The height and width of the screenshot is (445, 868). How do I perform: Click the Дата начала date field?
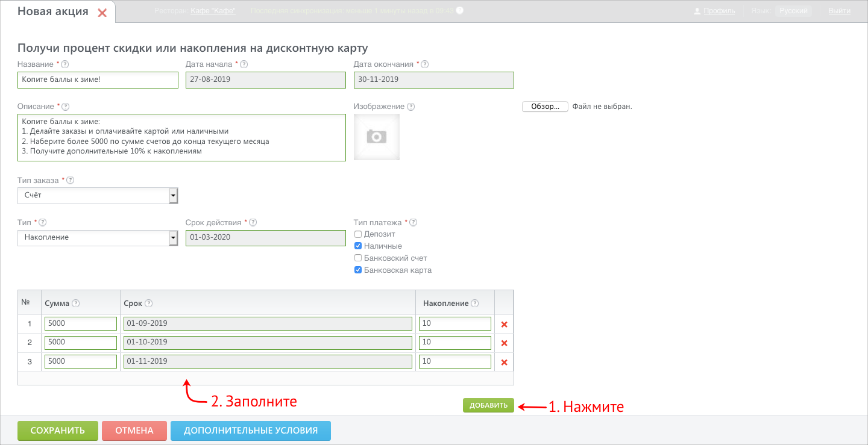point(265,80)
